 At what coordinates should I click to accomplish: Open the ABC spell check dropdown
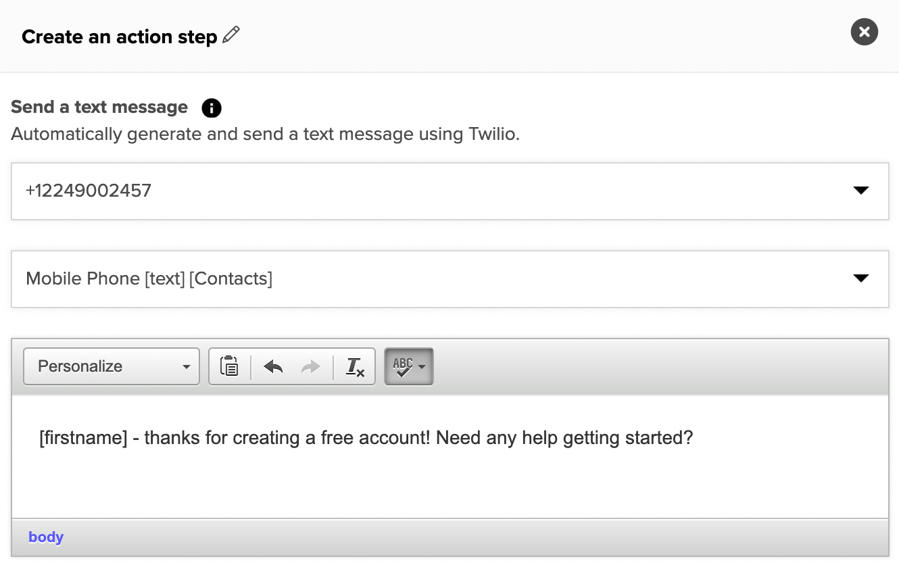pos(409,366)
